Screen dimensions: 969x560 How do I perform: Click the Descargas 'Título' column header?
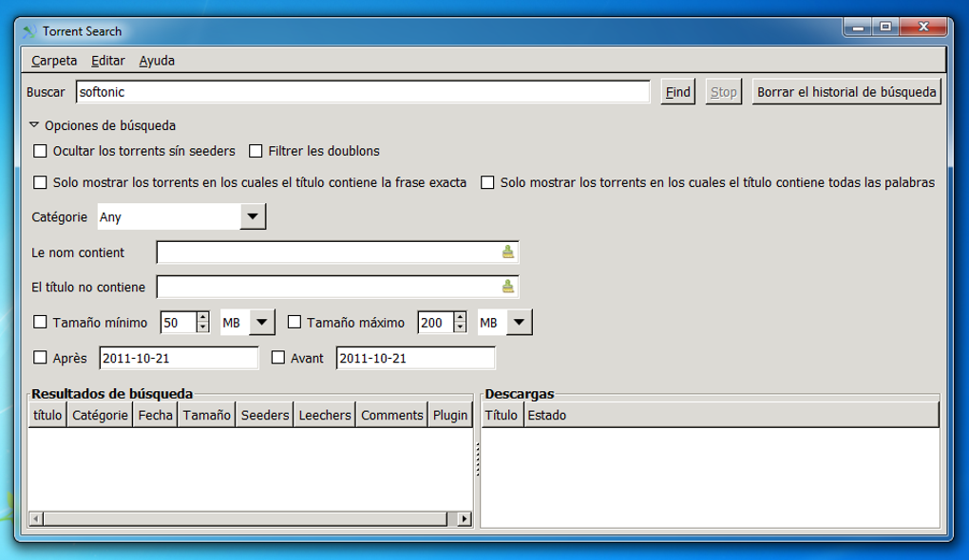[x=502, y=415]
